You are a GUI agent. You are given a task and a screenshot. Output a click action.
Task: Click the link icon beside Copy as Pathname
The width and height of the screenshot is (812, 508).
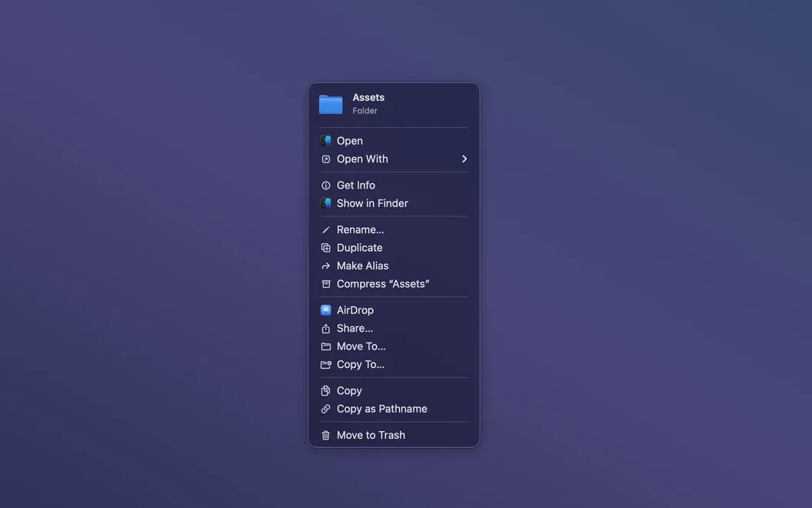click(326, 409)
